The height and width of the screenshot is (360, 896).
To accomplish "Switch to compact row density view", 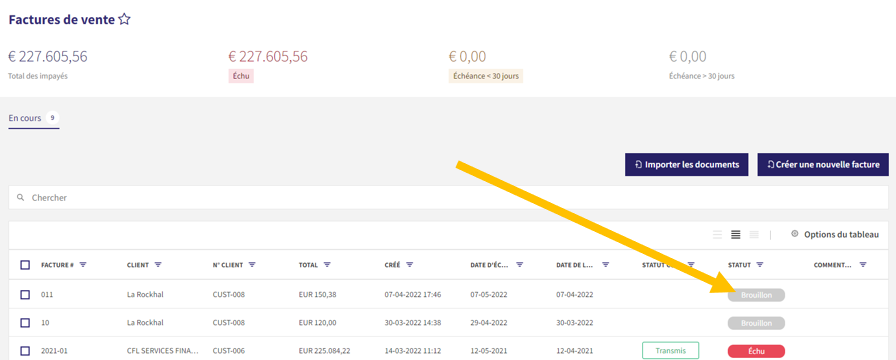I will [x=754, y=234].
